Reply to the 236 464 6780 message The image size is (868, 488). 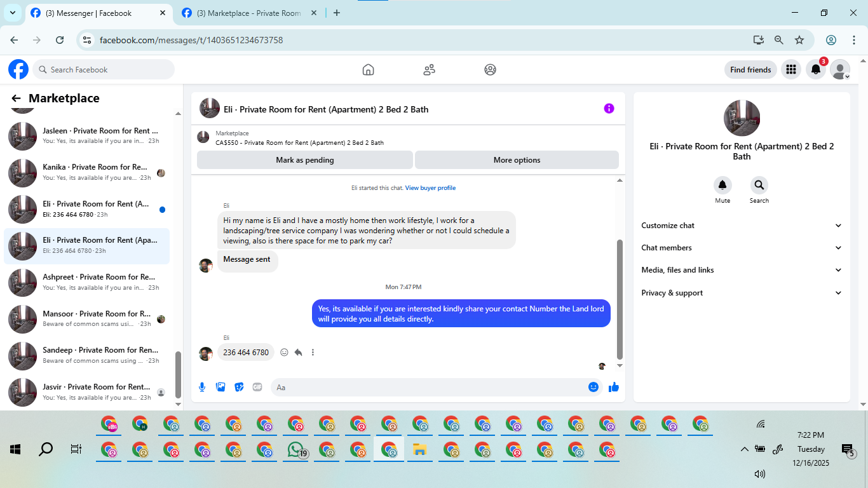pyautogui.click(x=298, y=352)
